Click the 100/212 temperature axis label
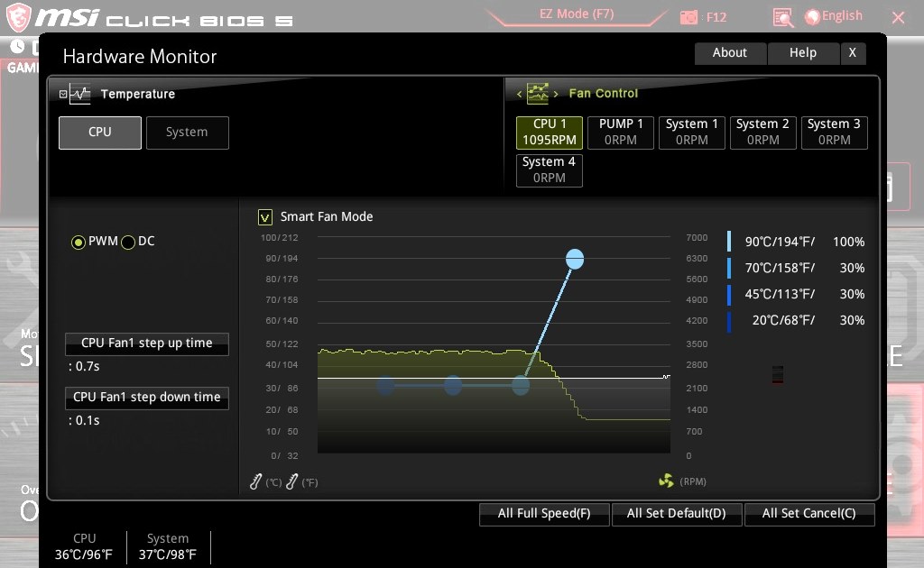Screen dimensions: 924x568 [280, 238]
